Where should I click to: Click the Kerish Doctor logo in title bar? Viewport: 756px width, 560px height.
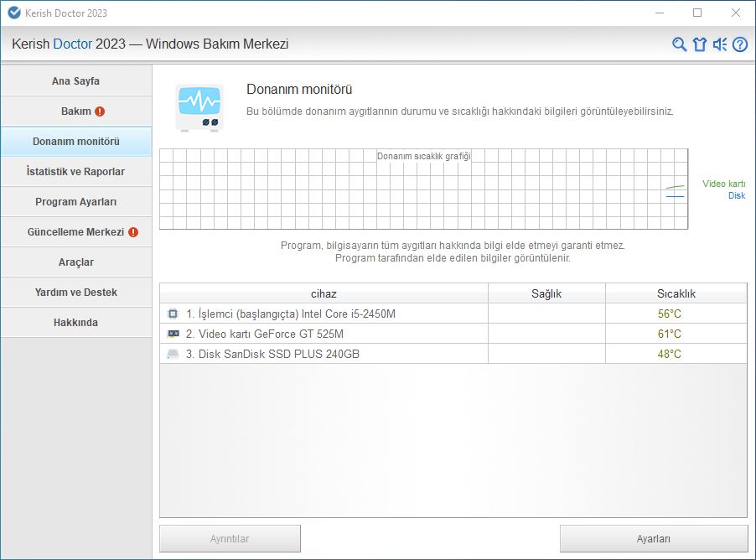tap(14, 13)
